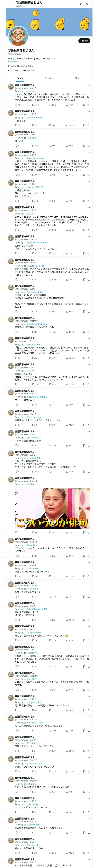This screenshot has width=98, height=868.
Task: Toggle the Follow button on the profile
Action: point(84,41)
